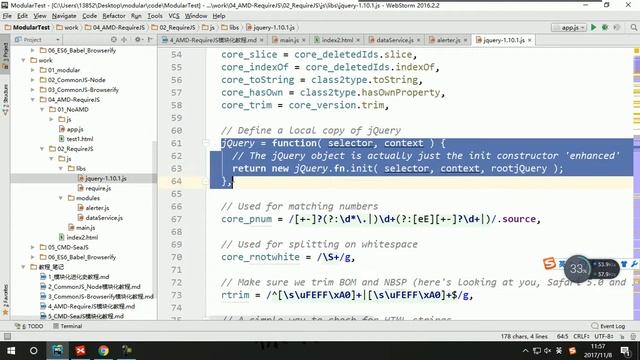640x360 pixels.
Task: Open the TODO tool window
Action: point(29,326)
